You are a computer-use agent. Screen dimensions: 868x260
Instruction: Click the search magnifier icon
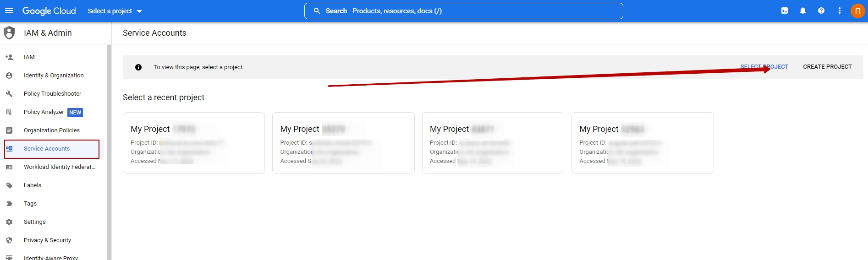317,11
